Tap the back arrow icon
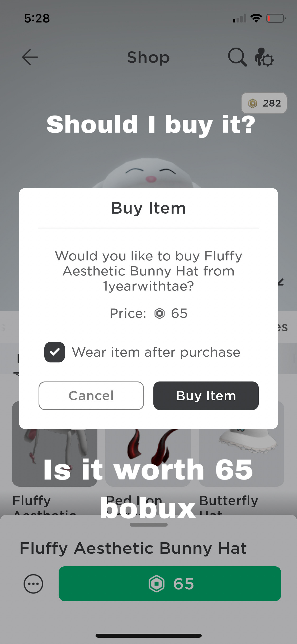Image resolution: width=297 pixels, height=644 pixels. 30,57
